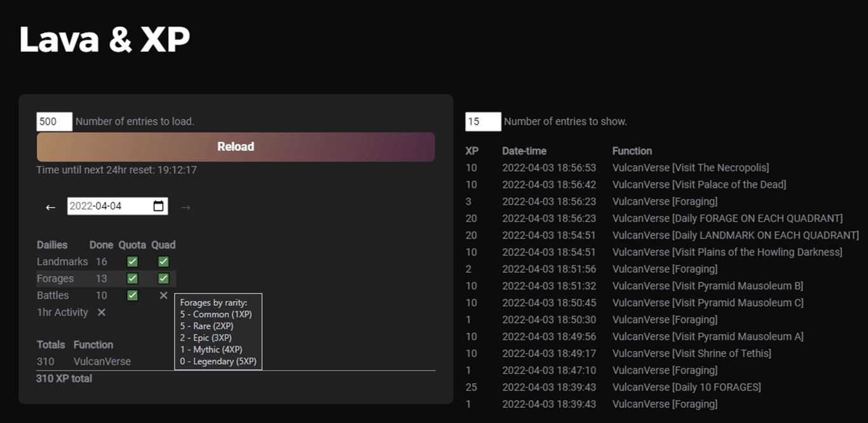The height and width of the screenshot is (423, 868).
Task: Click the XP column header in log
Action: pyautogui.click(x=472, y=151)
